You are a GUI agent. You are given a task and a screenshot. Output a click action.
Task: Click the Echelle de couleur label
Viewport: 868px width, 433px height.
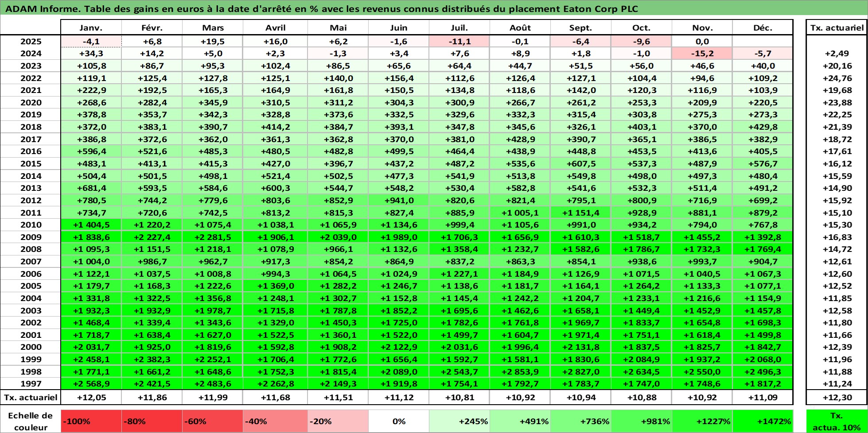point(31,421)
